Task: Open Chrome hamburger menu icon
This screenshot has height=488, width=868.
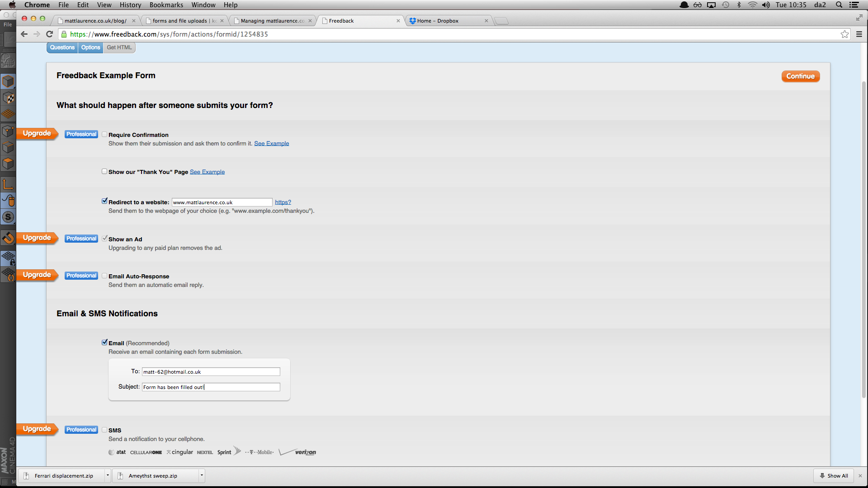Action: point(859,34)
